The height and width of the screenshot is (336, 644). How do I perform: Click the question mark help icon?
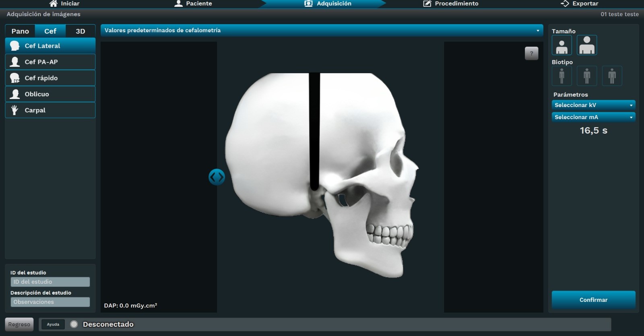[531, 53]
